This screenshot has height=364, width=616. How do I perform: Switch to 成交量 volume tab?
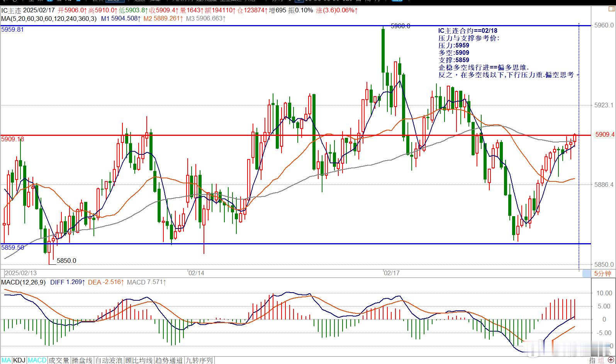click(59, 360)
